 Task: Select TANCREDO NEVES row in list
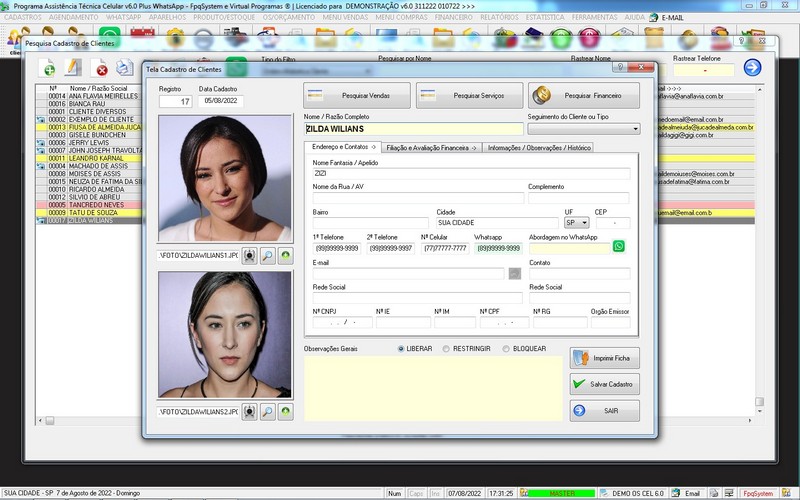click(x=89, y=205)
